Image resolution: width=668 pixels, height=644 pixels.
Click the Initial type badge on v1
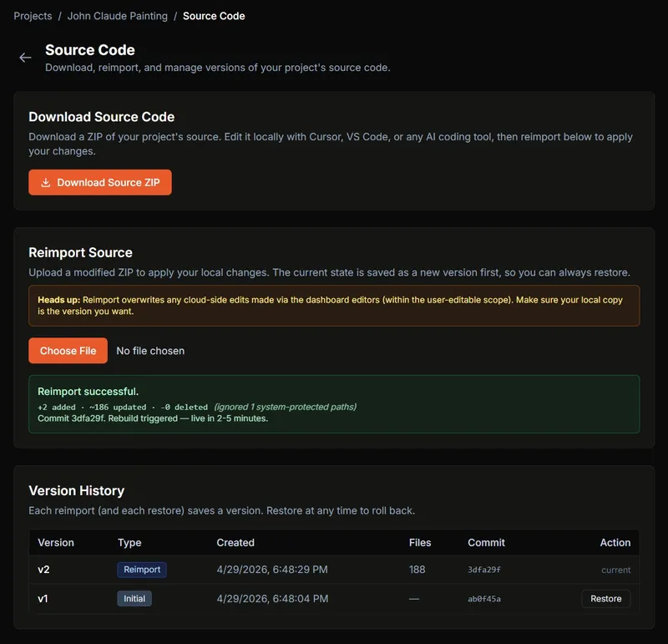(134, 599)
